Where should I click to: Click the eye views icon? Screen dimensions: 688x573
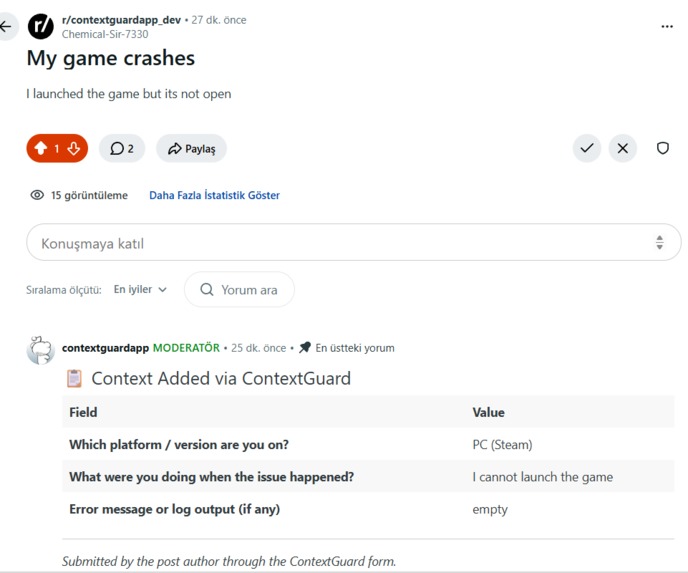[x=37, y=195]
